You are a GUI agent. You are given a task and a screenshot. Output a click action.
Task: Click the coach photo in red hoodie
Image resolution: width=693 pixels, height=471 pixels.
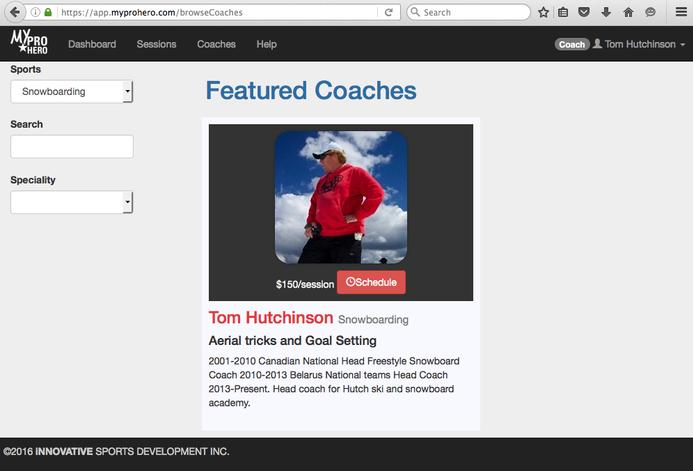click(341, 197)
